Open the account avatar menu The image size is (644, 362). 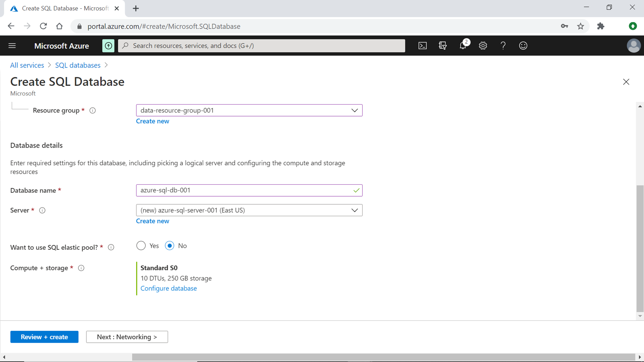point(634,46)
